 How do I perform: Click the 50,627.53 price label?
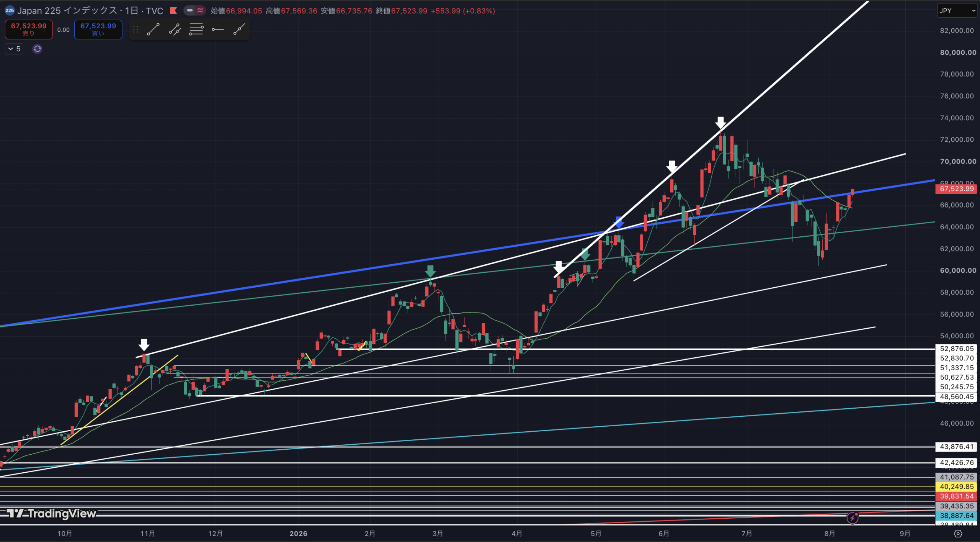coord(957,377)
